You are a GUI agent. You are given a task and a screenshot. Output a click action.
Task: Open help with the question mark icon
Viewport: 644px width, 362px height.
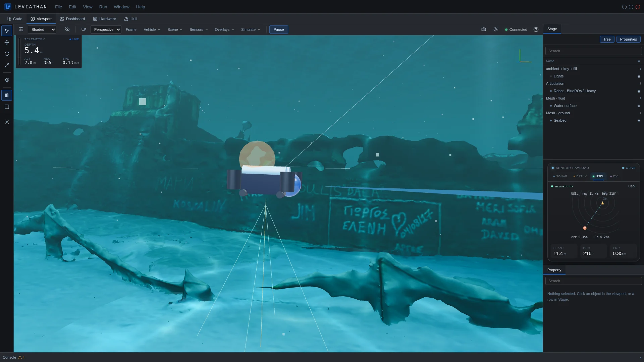(536, 29)
